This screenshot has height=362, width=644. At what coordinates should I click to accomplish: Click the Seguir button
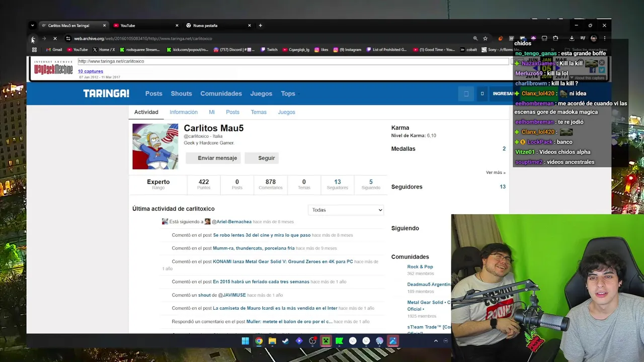(x=262, y=158)
